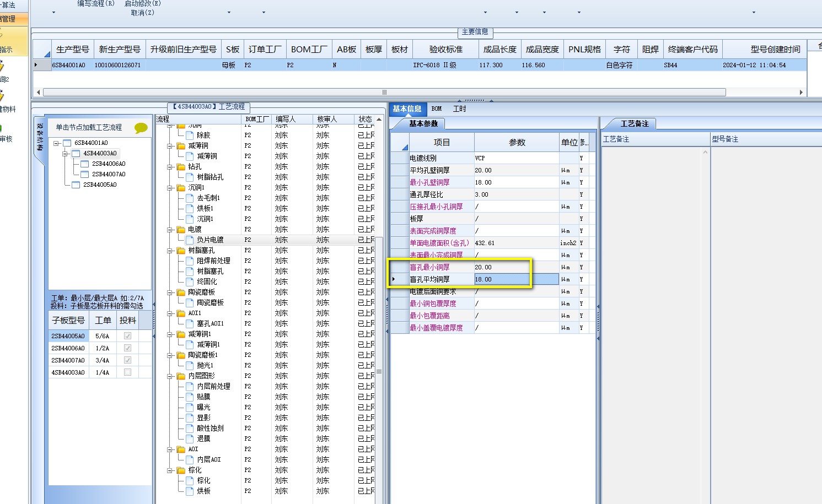
Task: Collapse the AOI1 process group
Action: [170, 313]
